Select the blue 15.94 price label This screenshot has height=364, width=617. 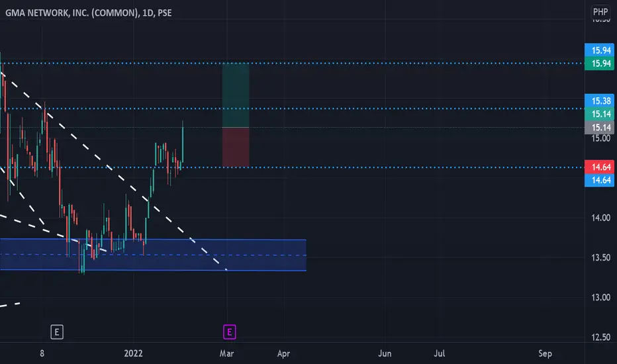(x=600, y=50)
